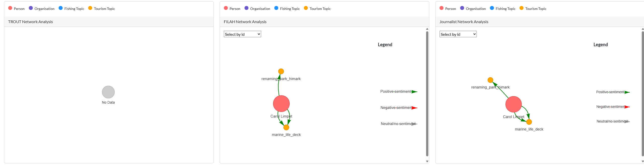Select renaming_park_himark node in Journalist network

[x=490, y=80]
